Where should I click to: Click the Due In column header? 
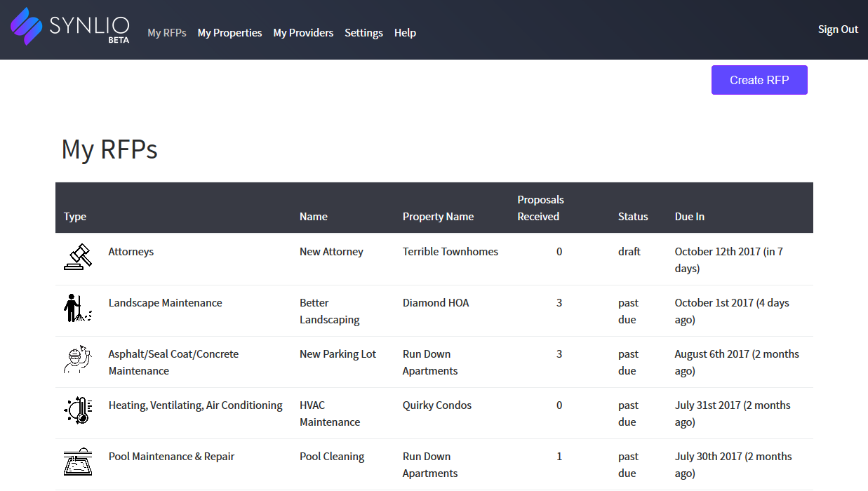(x=689, y=217)
